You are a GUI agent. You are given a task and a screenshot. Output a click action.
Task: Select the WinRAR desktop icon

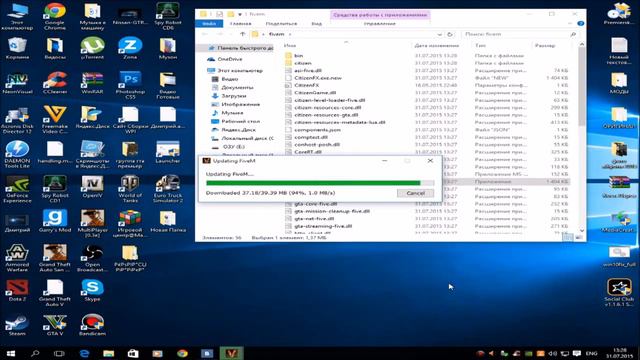pos(92,83)
